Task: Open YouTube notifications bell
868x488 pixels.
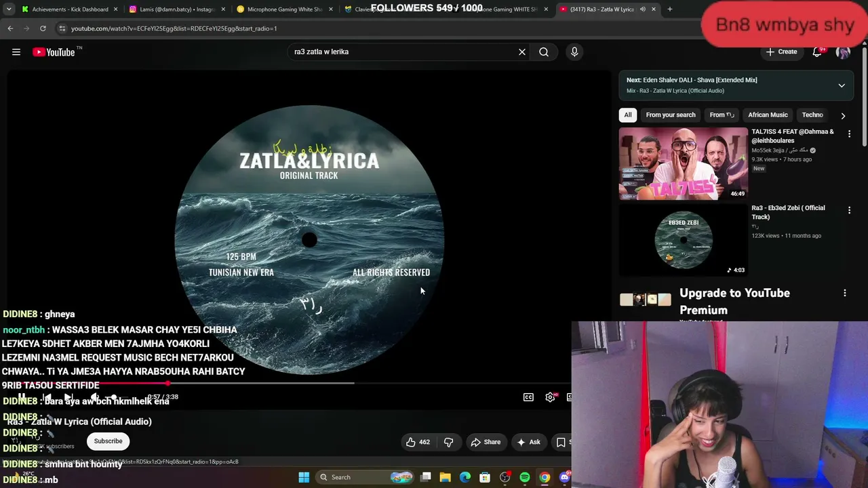Action: (x=817, y=52)
